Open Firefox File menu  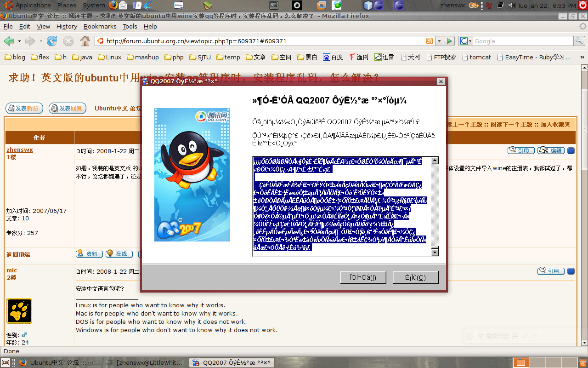[8, 26]
